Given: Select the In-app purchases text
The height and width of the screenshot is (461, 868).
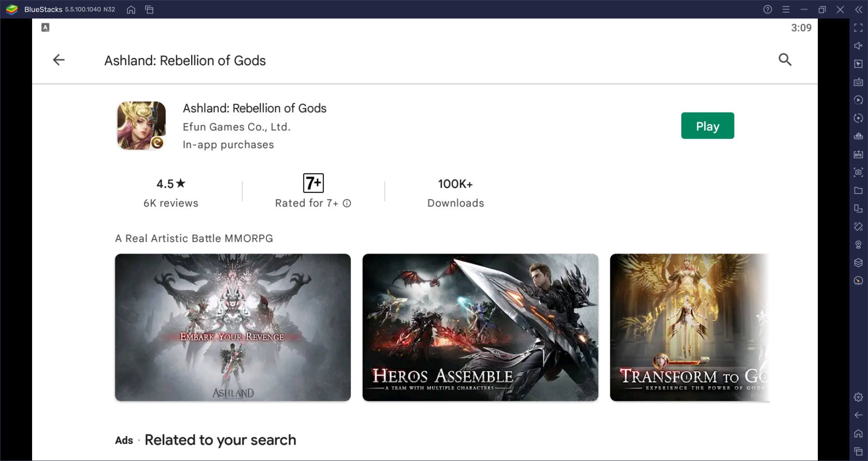Looking at the screenshot, I should pyautogui.click(x=228, y=145).
